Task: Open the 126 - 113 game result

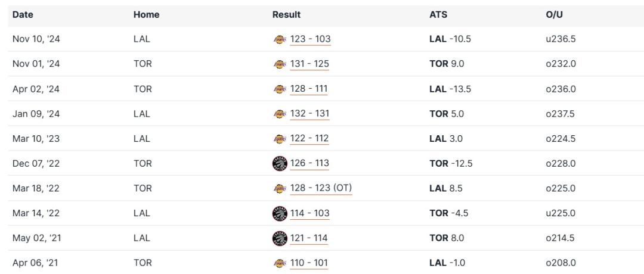Action: [x=309, y=164]
